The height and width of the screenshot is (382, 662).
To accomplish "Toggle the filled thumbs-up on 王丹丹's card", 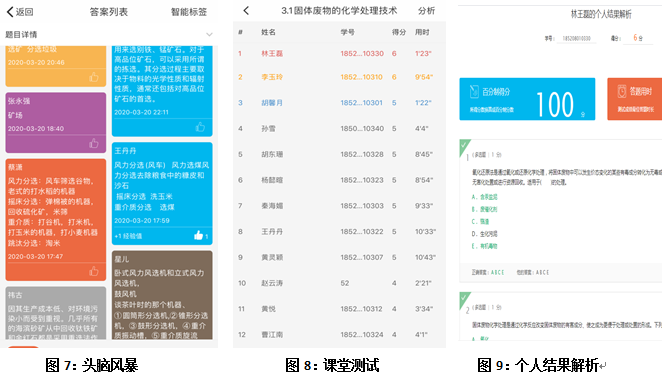I will (x=198, y=236).
